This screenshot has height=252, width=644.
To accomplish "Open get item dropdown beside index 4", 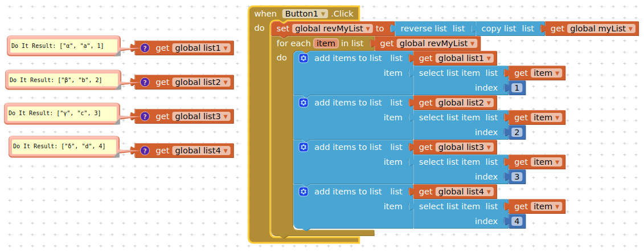I will pos(546,206).
